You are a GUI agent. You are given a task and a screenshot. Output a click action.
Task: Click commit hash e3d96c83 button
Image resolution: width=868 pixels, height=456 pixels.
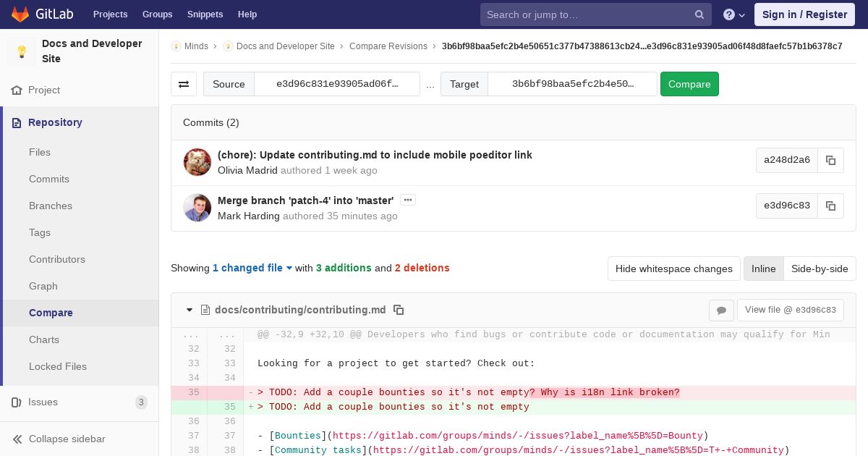(787, 206)
